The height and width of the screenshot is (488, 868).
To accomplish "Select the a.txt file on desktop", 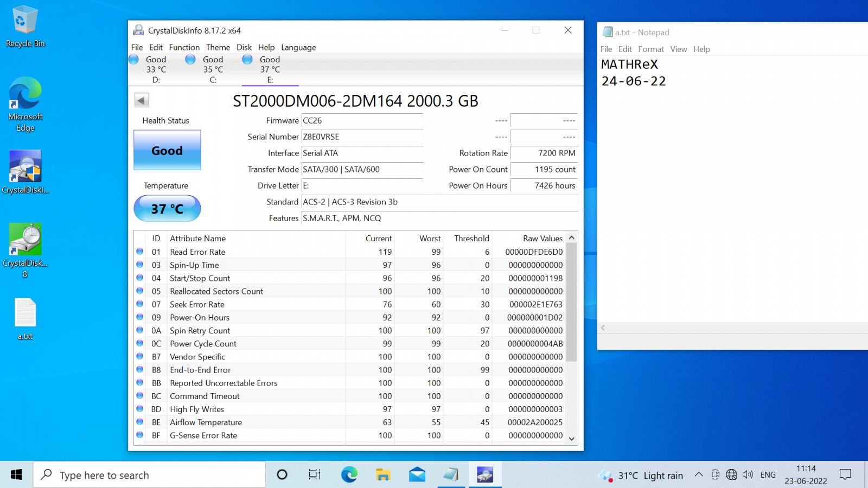I will click(x=25, y=319).
